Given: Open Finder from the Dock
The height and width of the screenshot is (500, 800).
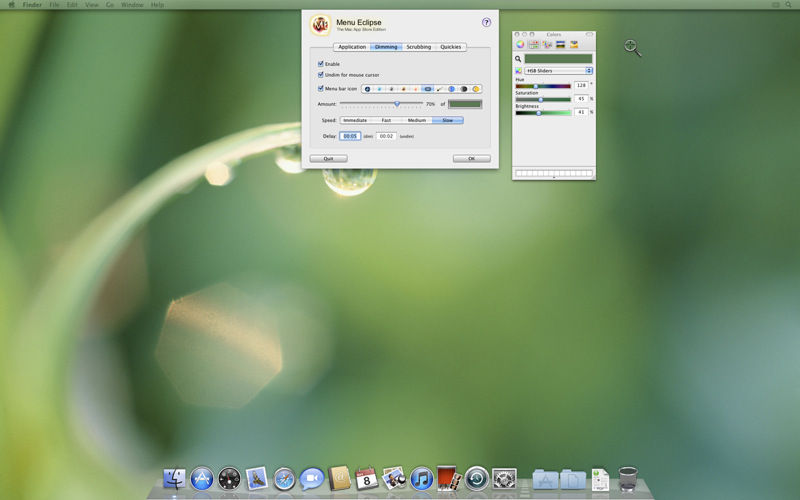Looking at the screenshot, I should point(174,479).
